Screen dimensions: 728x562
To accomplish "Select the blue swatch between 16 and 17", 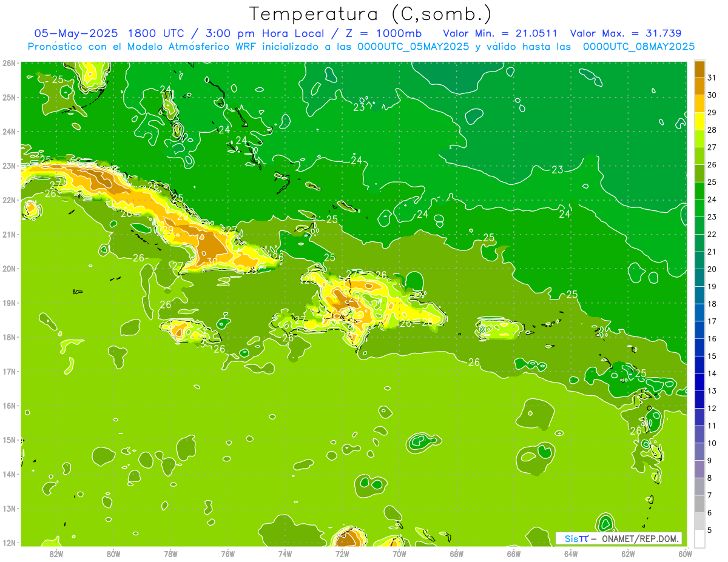I will [699, 330].
